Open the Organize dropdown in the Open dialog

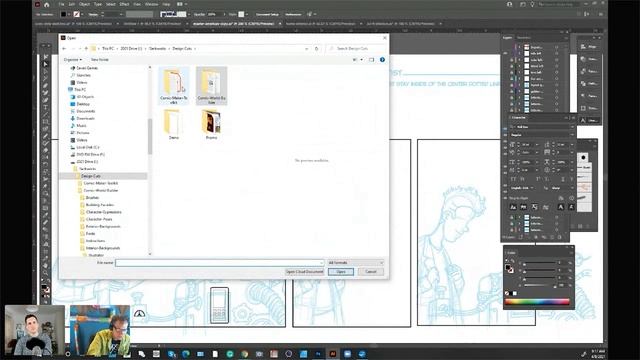point(72,60)
